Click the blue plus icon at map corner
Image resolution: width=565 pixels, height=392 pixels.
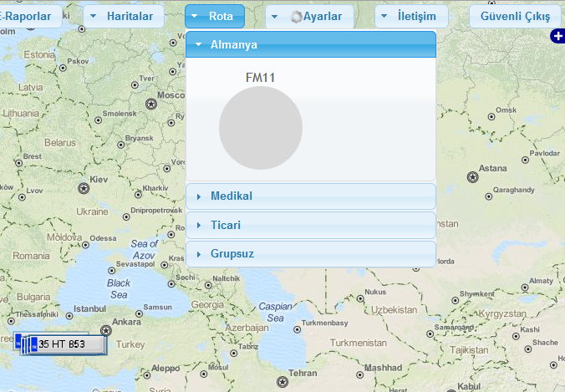tap(557, 36)
